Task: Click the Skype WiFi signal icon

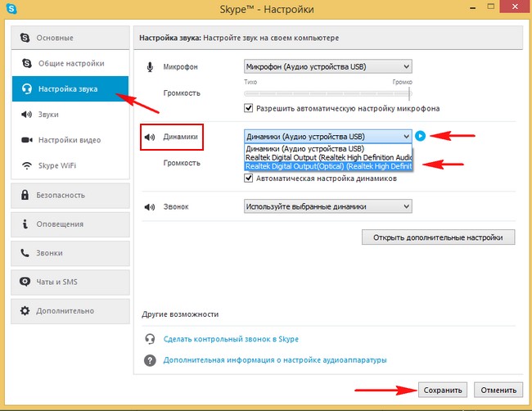Action: (25, 165)
